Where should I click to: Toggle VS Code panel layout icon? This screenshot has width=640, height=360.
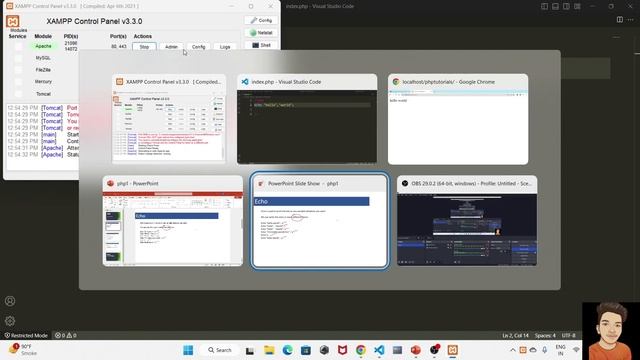coord(555,6)
